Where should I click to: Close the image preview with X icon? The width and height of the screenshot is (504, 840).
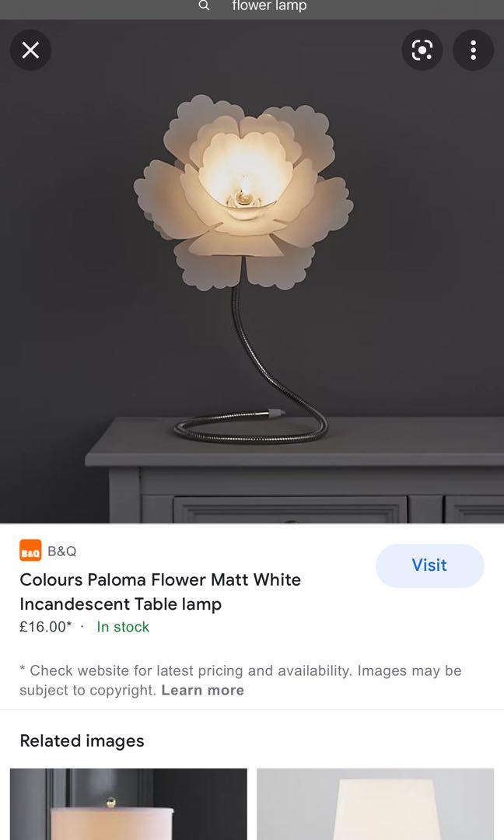pos(30,51)
